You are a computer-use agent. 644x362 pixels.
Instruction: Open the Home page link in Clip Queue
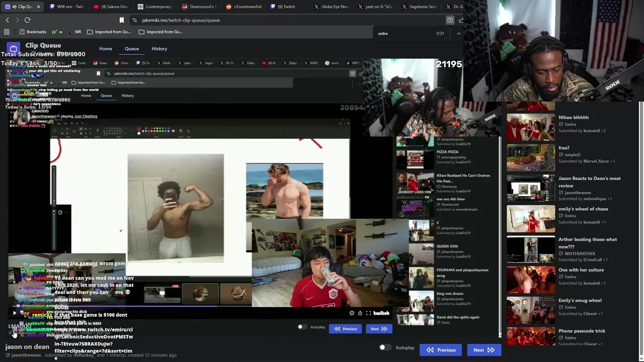[x=106, y=49]
